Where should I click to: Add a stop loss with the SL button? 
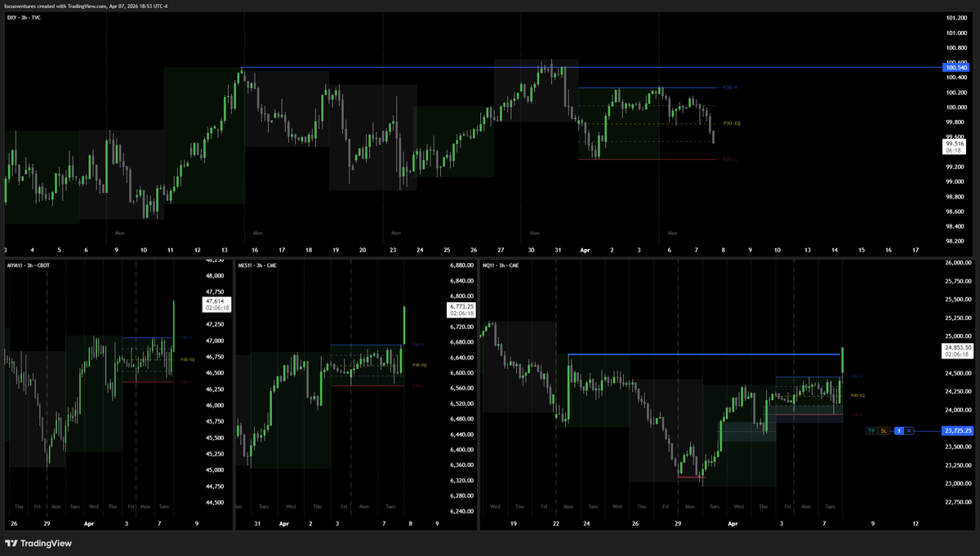click(x=884, y=430)
